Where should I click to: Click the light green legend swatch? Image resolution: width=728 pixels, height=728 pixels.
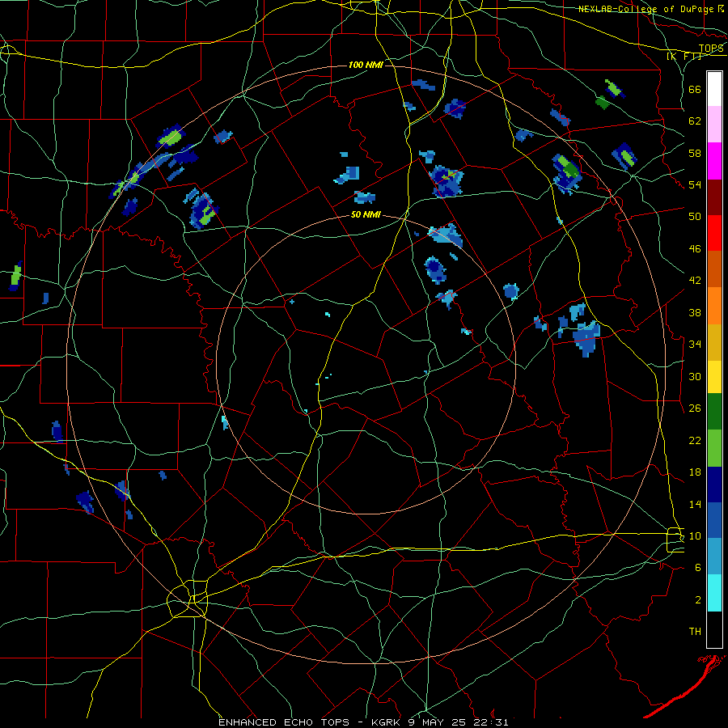point(714,447)
